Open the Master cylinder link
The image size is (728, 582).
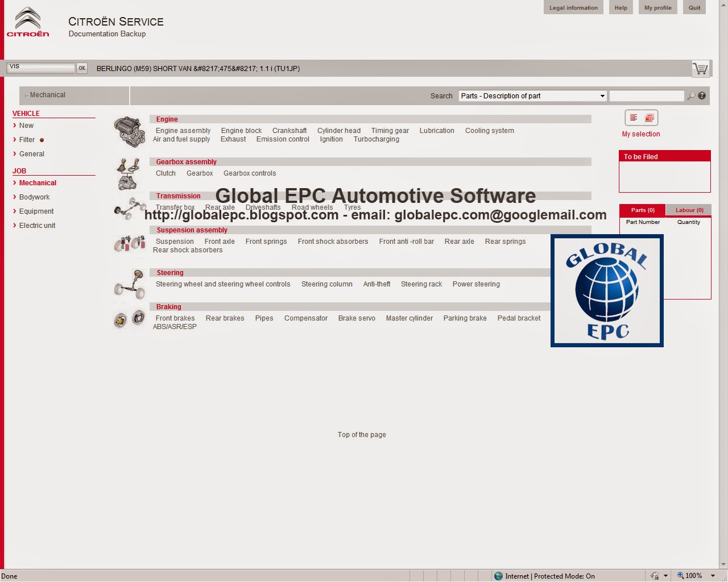[409, 318]
